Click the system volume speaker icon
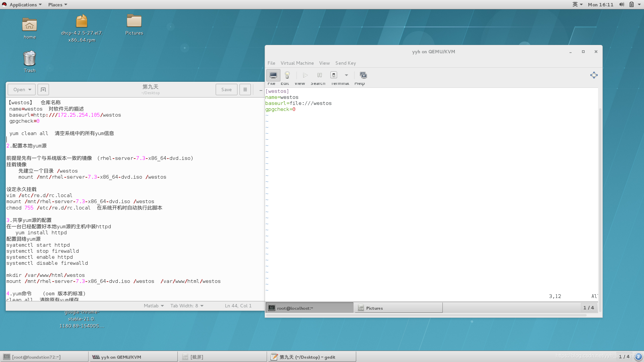 622,4
